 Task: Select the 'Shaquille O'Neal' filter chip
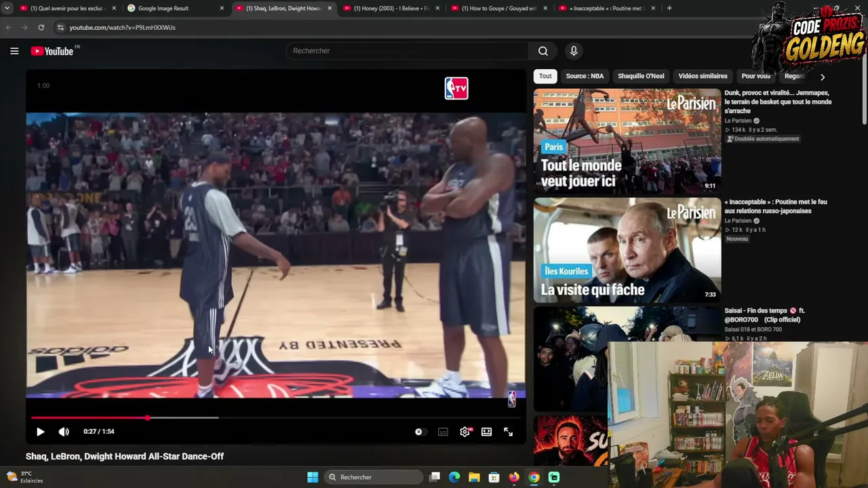click(x=641, y=76)
